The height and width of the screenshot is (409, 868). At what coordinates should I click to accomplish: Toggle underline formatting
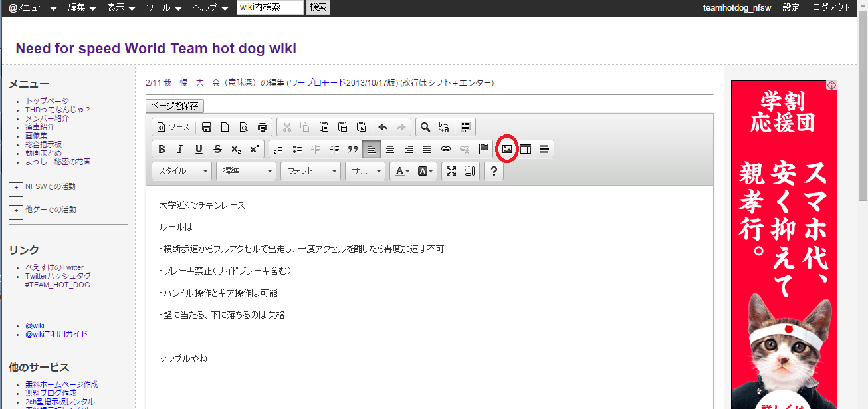point(199,149)
